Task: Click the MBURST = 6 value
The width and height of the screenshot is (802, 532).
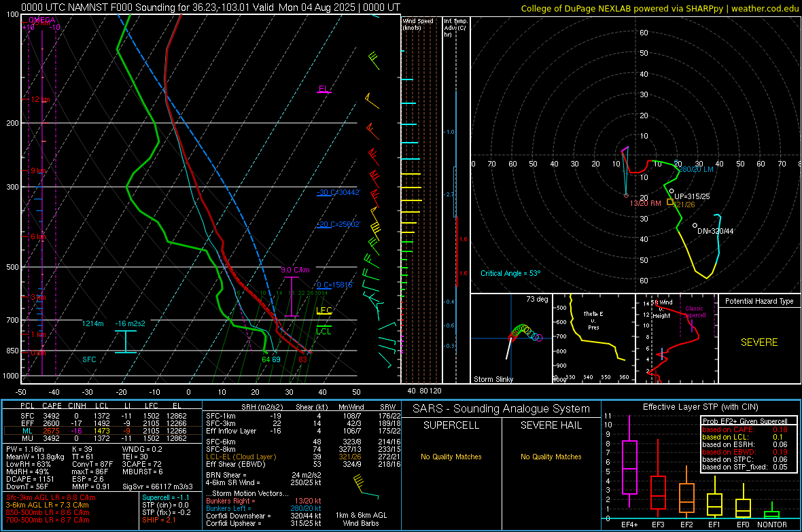Action: point(142,472)
